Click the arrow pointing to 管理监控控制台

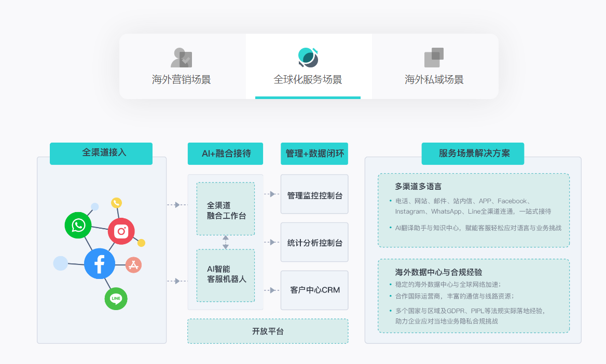point(271,194)
